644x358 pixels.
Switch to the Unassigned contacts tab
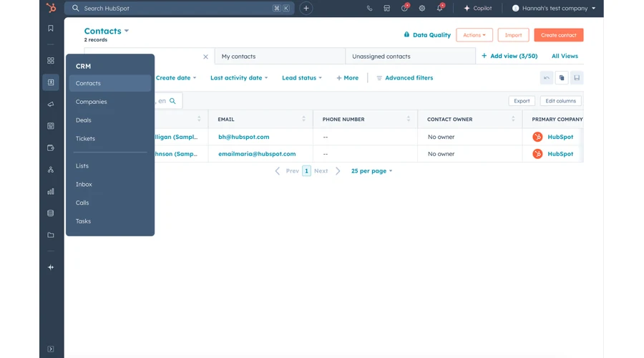pyautogui.click(x=410, y=57)
